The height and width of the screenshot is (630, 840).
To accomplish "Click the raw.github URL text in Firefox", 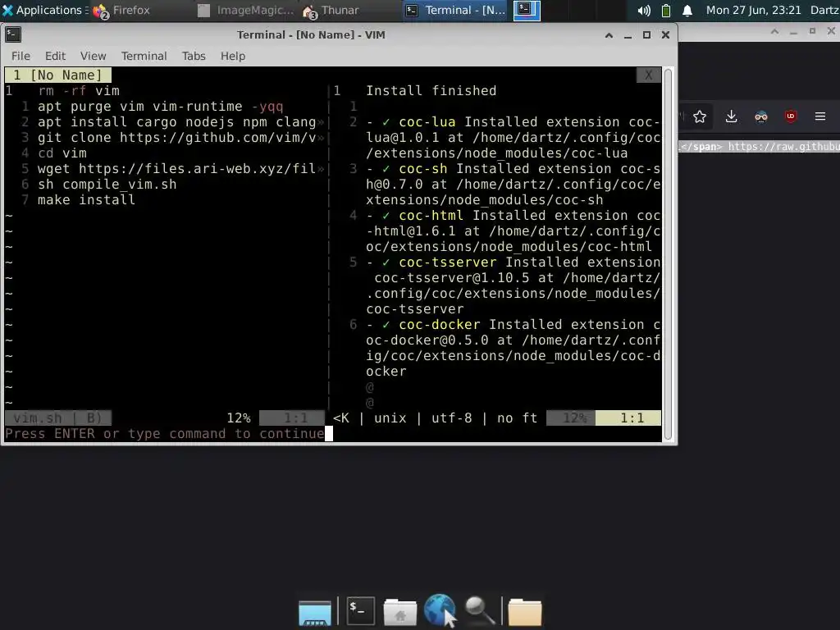I will click(783, 146).
